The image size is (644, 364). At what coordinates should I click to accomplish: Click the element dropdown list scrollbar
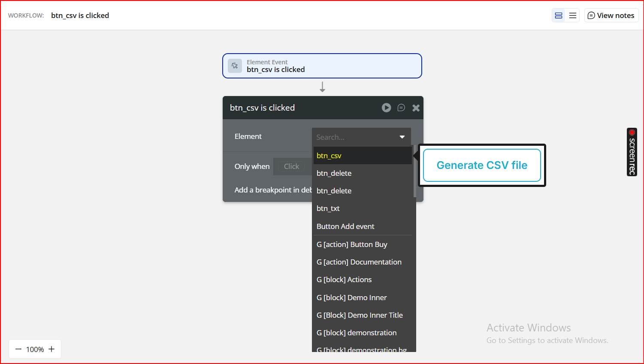(x=414, y=171)
